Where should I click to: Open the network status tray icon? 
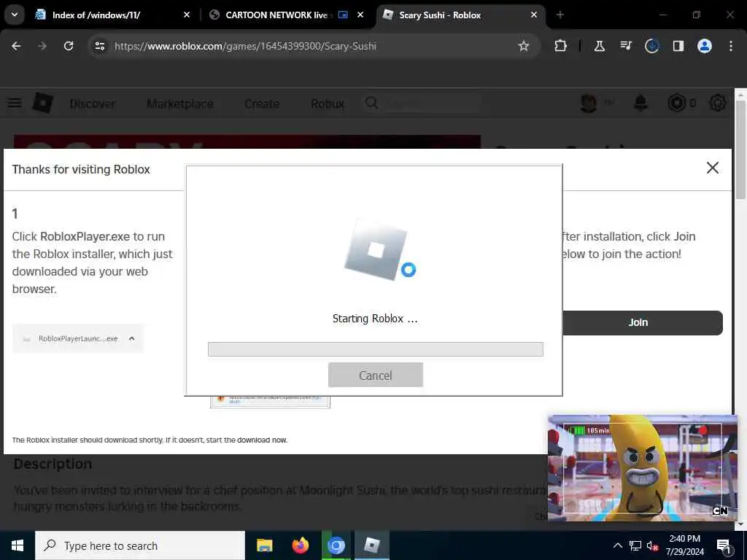click(635, 545)
